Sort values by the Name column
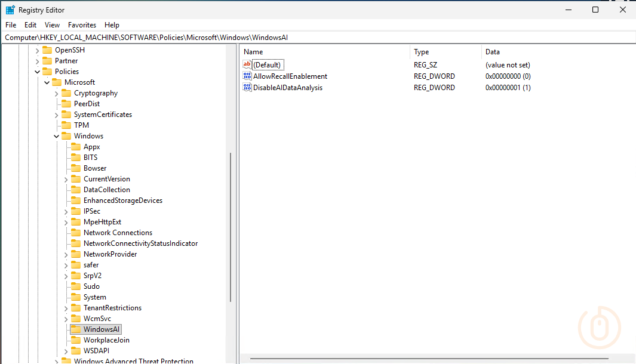636x364 pixels. pyautogui.click(x=253, y=51)
